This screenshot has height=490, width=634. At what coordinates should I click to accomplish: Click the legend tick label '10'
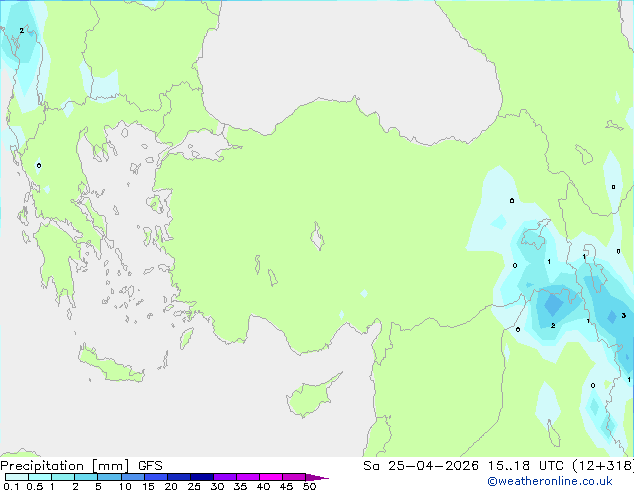(125, 486)
